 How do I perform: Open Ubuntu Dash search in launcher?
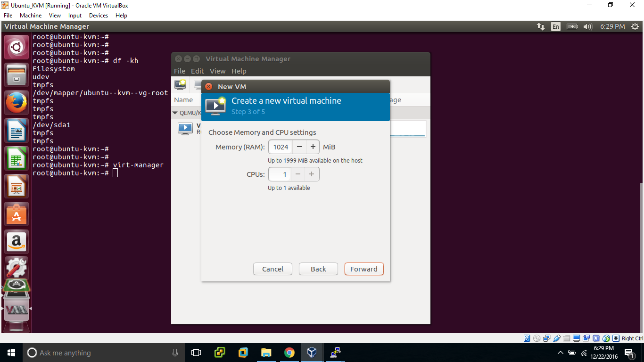tap(17, 47)
